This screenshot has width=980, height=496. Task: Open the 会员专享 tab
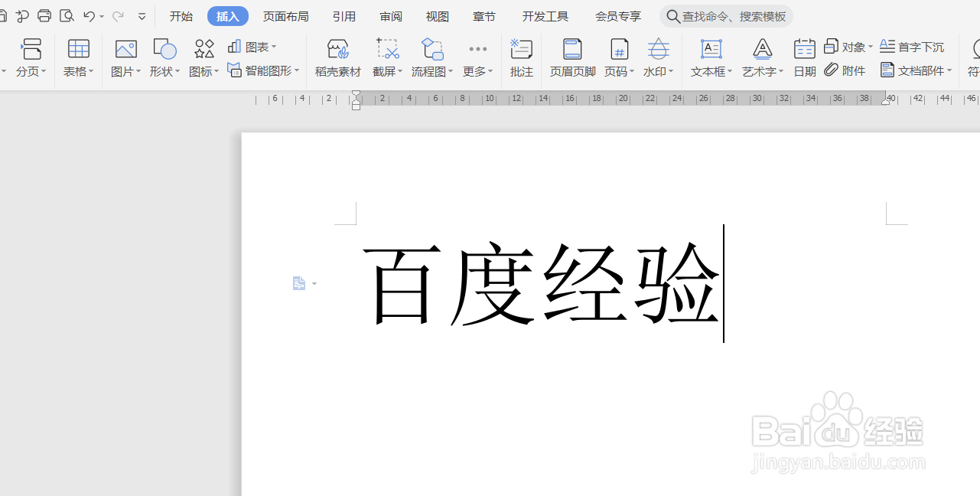pyautogui.click(x=618, y=16)
